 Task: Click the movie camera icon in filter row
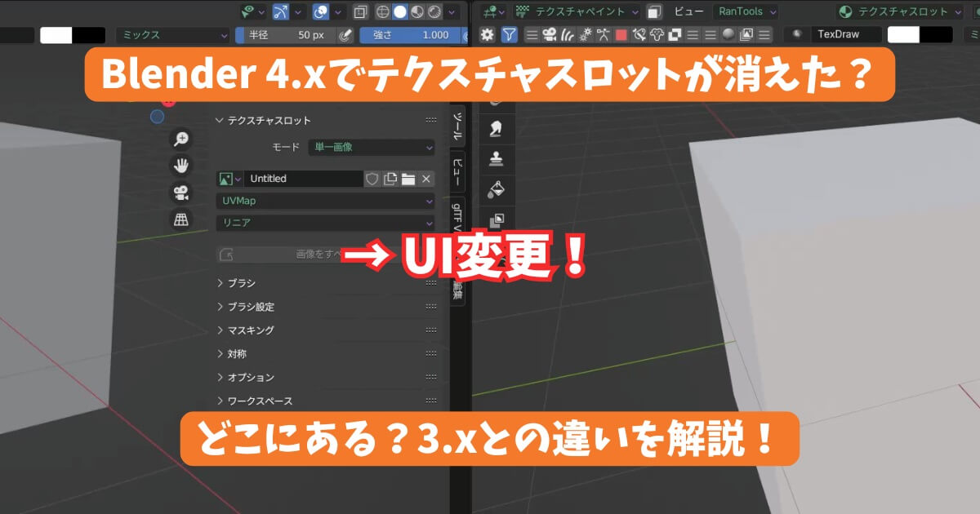tap(550, 35)
